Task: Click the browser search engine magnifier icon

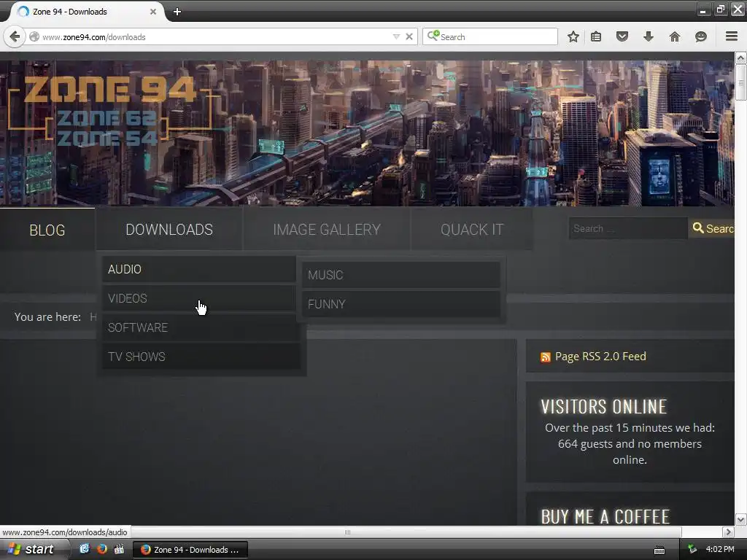Action: pyautogui.click(x=433, y=36)
